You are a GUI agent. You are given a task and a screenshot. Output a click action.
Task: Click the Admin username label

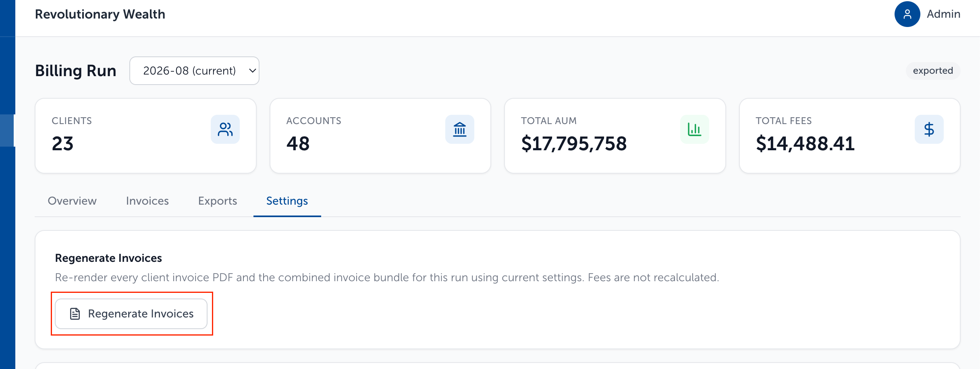point(943,14)
